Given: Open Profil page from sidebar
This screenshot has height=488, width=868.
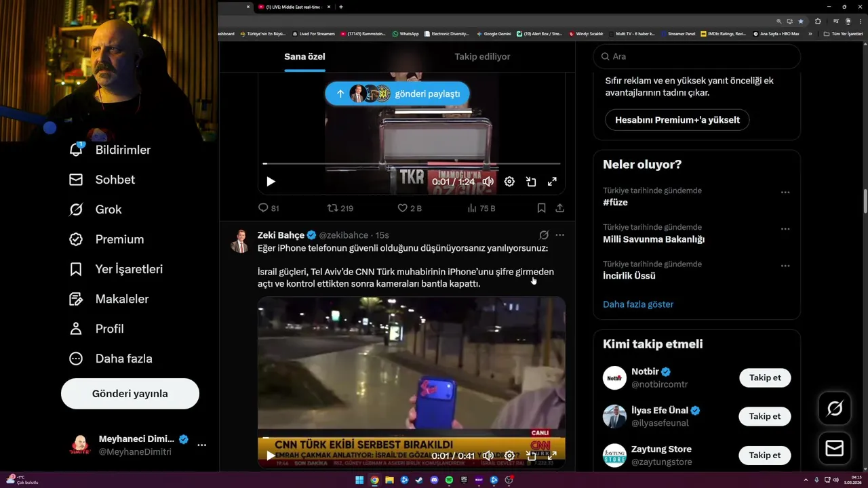Looking at the screenshot, I should click(x=96, y=329).
